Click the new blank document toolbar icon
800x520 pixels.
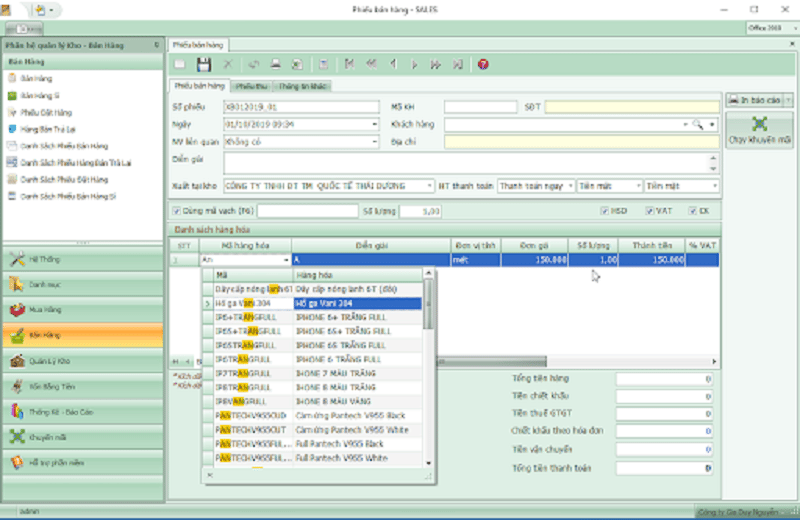pos(180,64)
